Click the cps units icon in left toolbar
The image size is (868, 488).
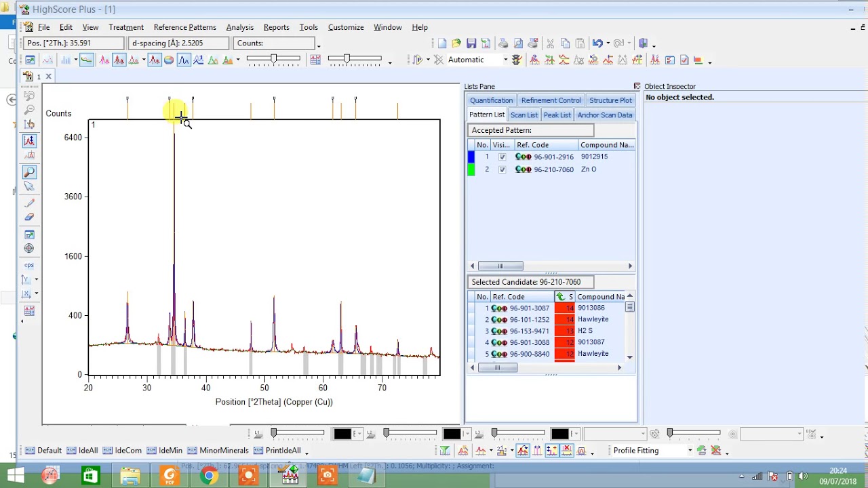pyautogui.click(x=29, y=265)
